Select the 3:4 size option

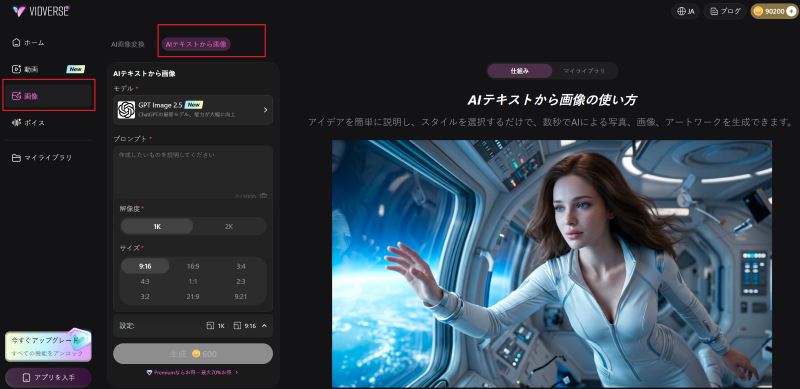coord(241,266)
